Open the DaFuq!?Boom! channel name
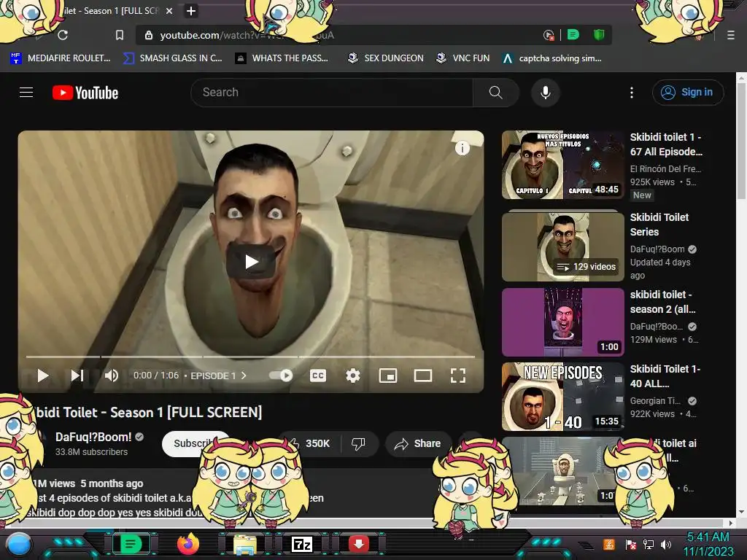The image size is (747, 560). tap(93, 437)
